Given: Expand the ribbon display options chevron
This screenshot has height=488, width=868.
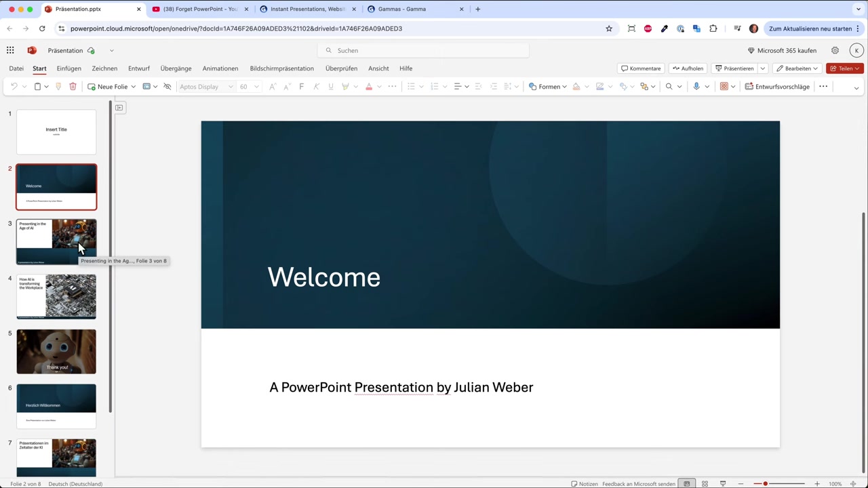Looking at the screenshot, I should (x=856, y=87).
